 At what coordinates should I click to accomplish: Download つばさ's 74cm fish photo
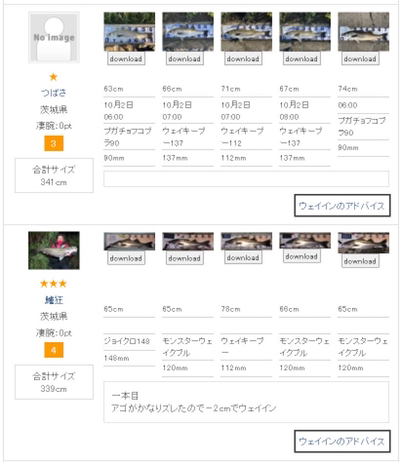click(x=360, y=59)
